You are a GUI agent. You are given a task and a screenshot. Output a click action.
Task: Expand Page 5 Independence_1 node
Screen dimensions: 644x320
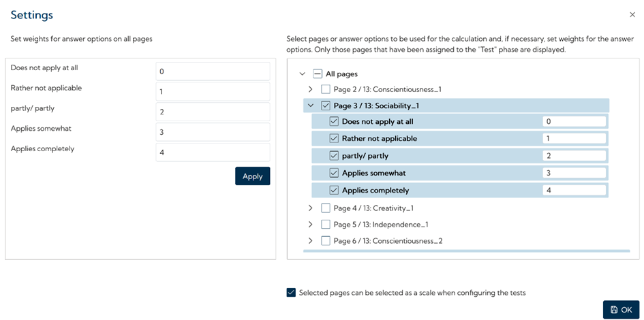coord(311,225)
